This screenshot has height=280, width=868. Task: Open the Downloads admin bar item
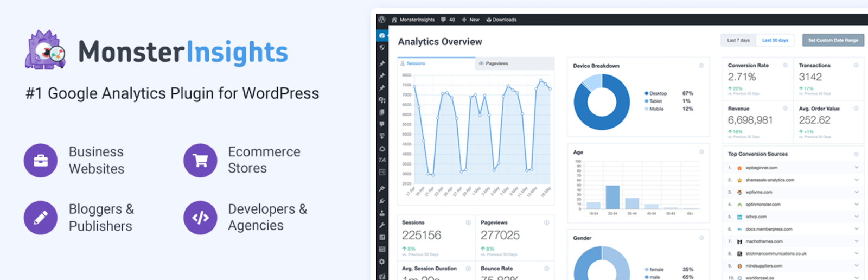point(501,20)
